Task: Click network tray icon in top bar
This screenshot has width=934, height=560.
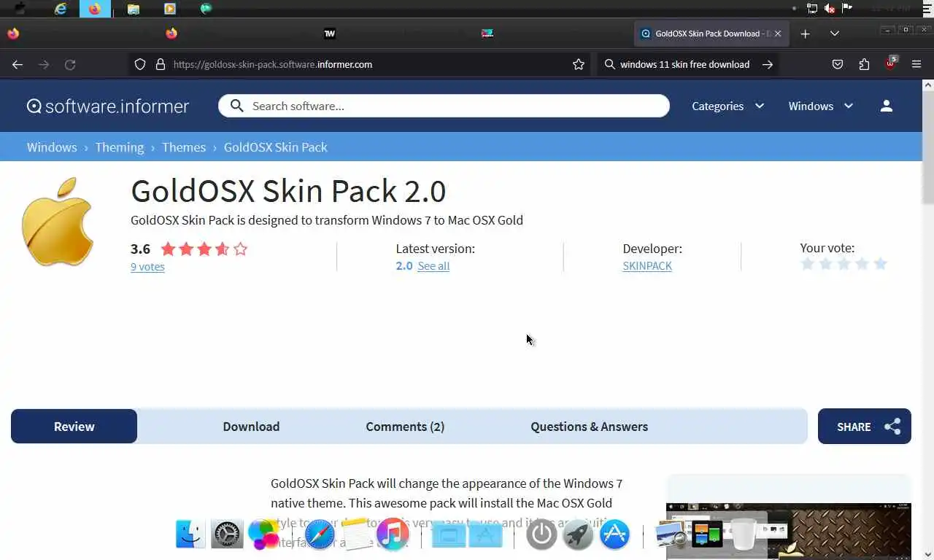Action: [811, 9]
